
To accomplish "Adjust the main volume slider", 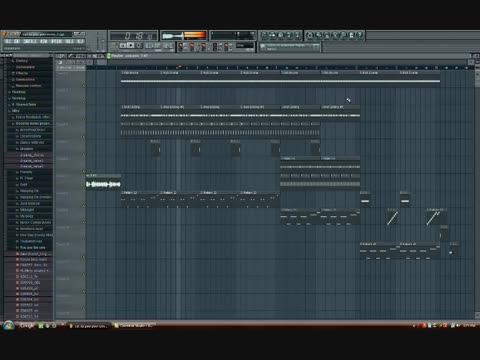I will coord(98,41).
